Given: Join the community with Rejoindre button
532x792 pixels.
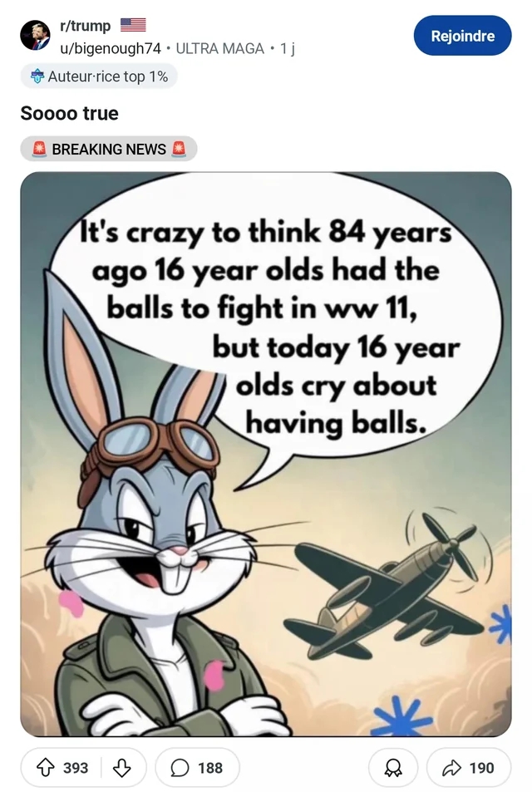Looking at the screenshot, I should coord(462,36).
